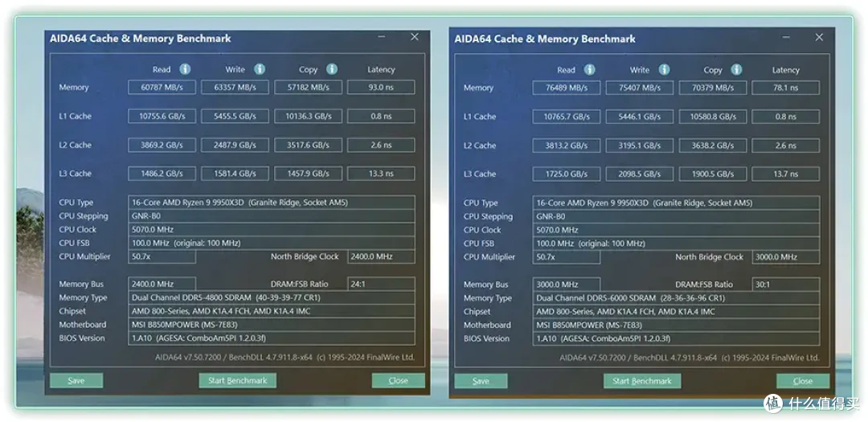Click L2 Cache write 3195.1 GB/s
This screenshot has height=422, width=868.
(640, 145)
